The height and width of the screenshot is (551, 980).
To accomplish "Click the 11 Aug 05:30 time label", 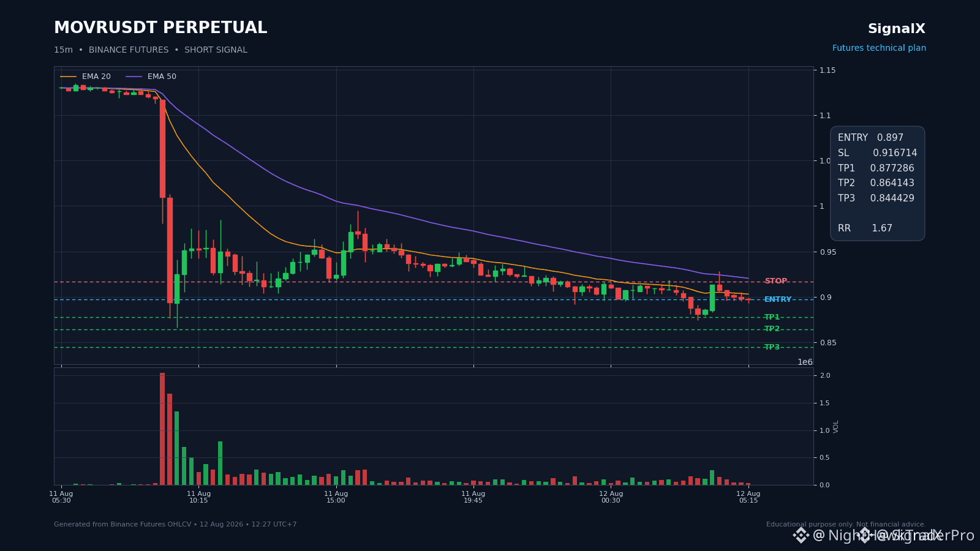I will 61,497.
